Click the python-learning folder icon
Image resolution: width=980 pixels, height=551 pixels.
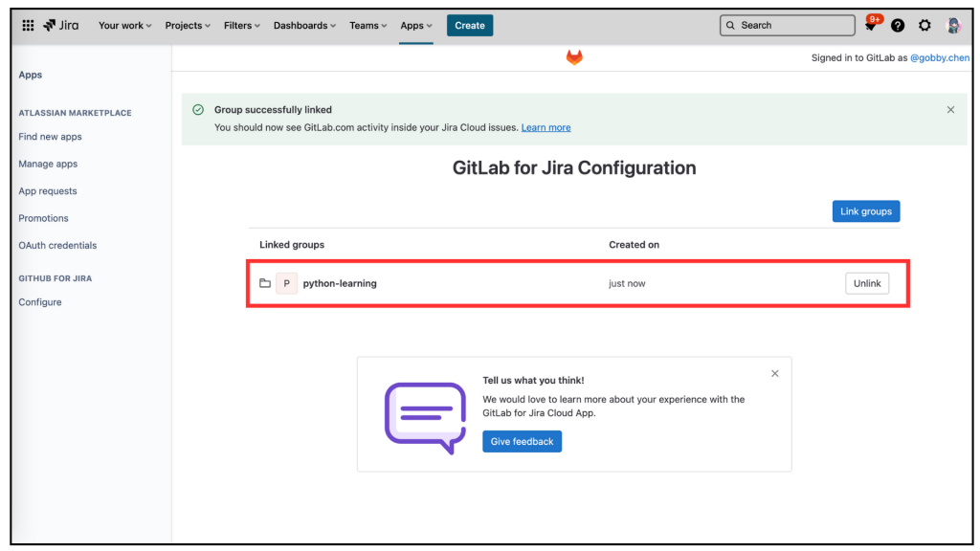(265, 283)
